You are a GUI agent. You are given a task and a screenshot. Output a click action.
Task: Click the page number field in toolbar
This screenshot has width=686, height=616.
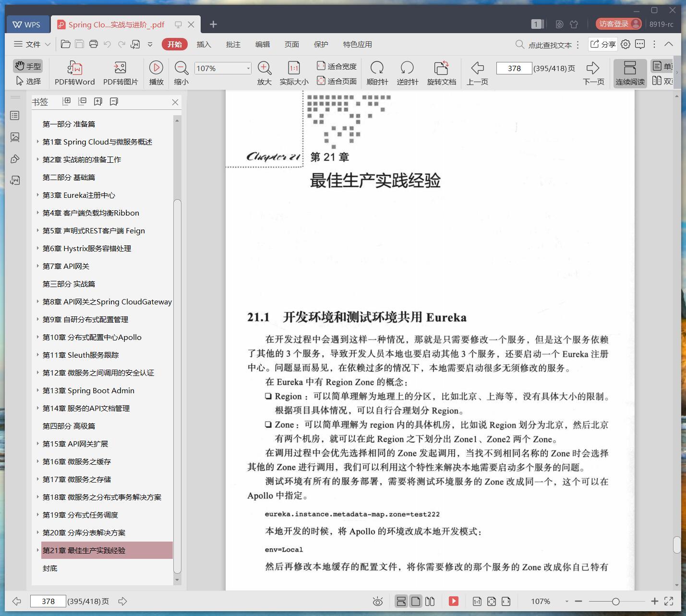(514, 68)
